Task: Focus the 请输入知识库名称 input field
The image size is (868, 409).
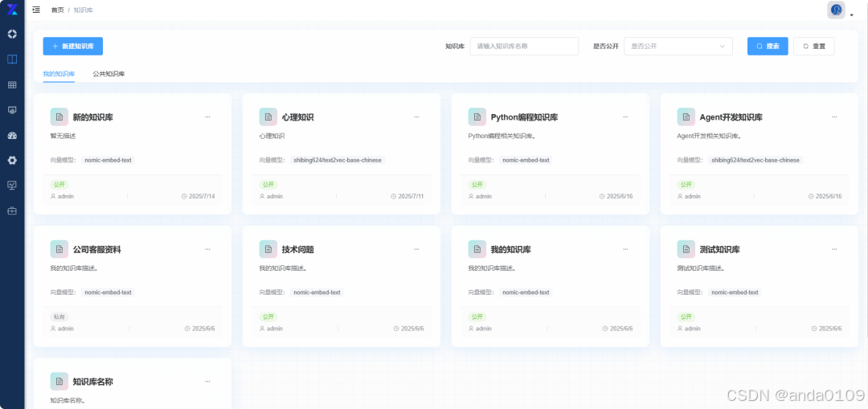Action: point(524,47)
